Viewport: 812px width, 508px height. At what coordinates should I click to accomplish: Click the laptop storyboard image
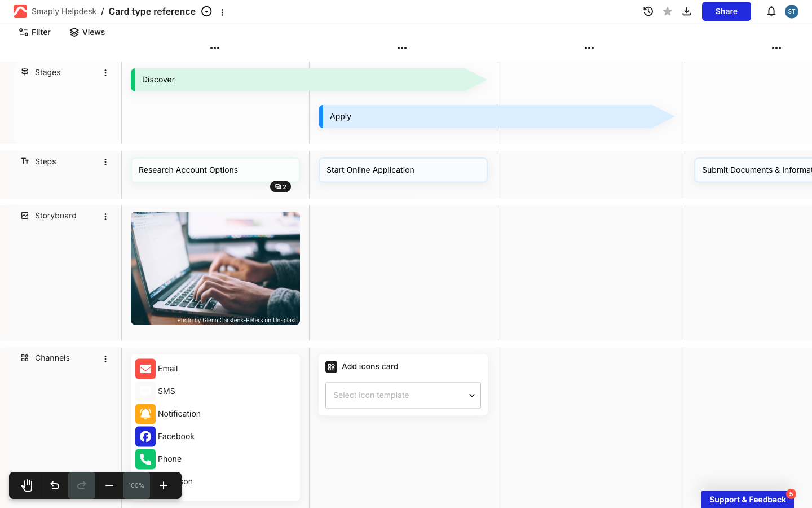tap(215, 269)
